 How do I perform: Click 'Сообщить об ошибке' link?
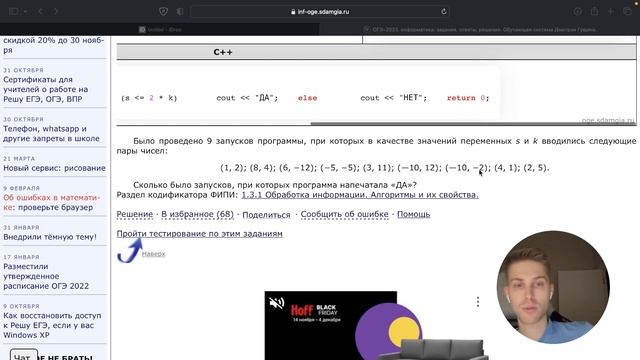344,214
